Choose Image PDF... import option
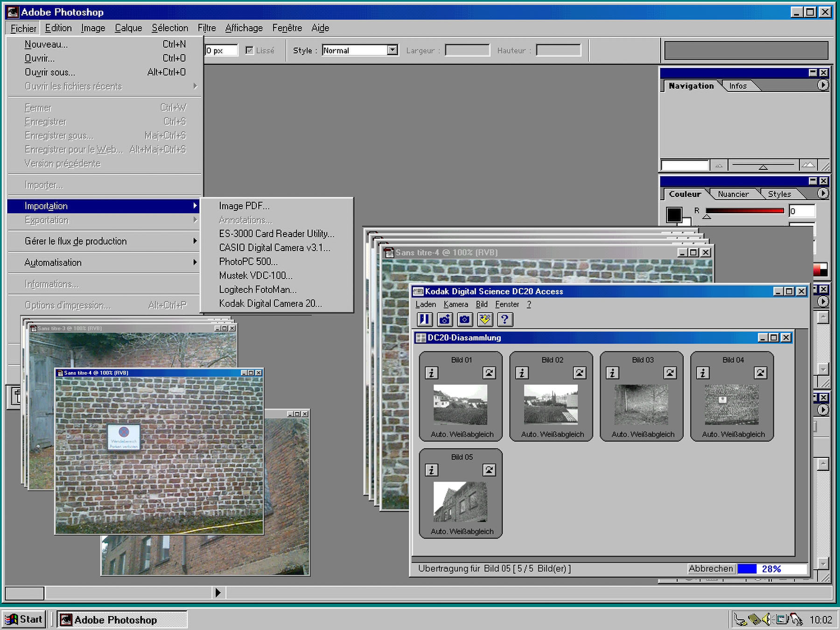The height and width of the screenshot is (630, 840). point(277,206)
